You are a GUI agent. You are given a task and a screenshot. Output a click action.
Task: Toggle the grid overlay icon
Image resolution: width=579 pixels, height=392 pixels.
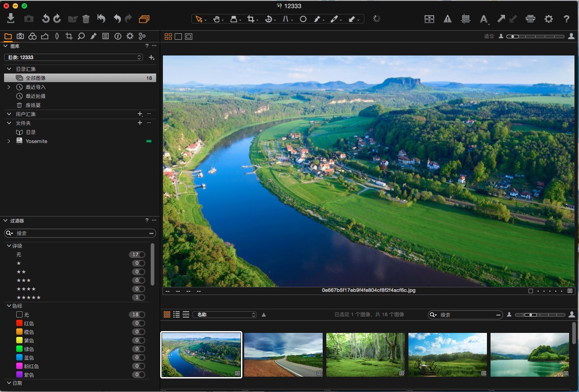466,19
